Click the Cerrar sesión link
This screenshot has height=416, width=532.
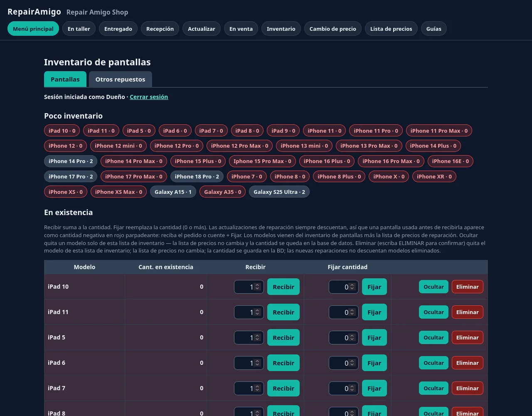(149, 97)
